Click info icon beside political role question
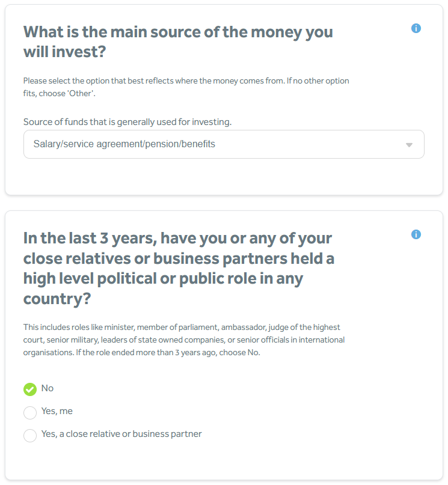The image size is (448, 485). click(416, 234)
